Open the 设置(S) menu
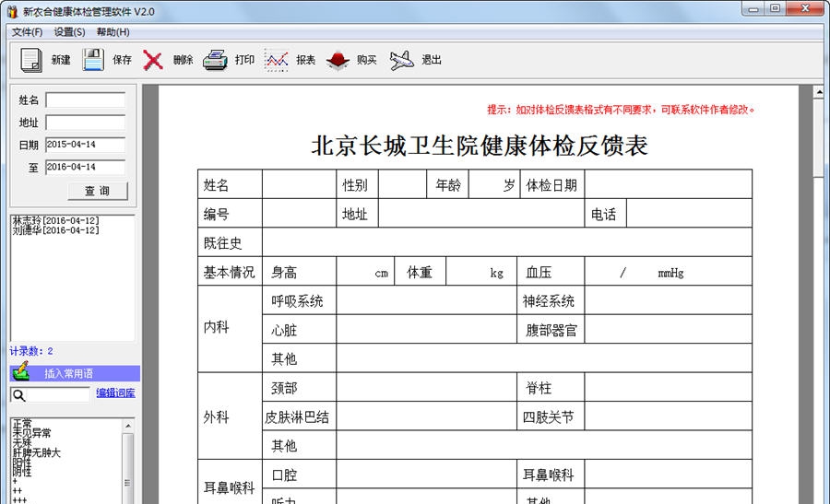 (x=69, y=32)
